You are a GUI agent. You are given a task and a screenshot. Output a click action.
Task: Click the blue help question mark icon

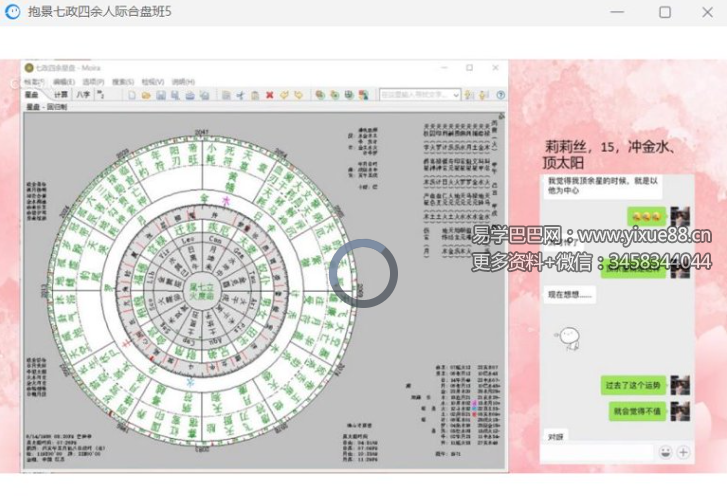500,95
